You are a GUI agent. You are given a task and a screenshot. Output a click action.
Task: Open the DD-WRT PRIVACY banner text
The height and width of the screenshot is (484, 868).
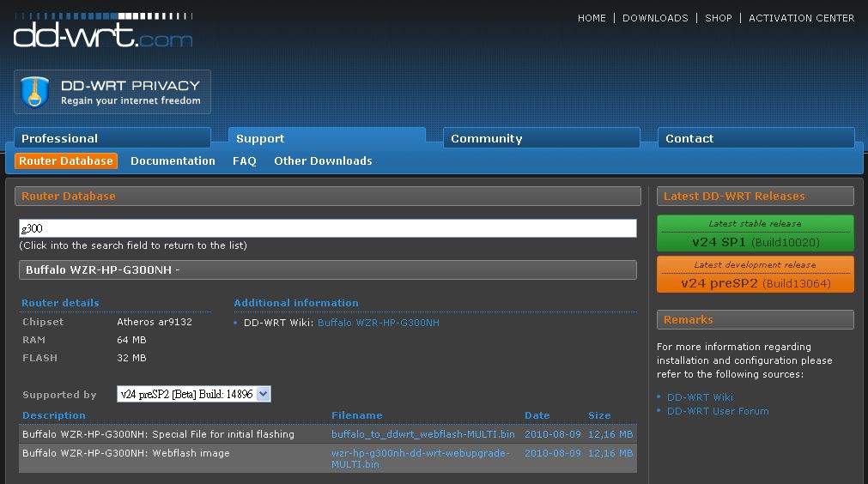coord(131,92)
